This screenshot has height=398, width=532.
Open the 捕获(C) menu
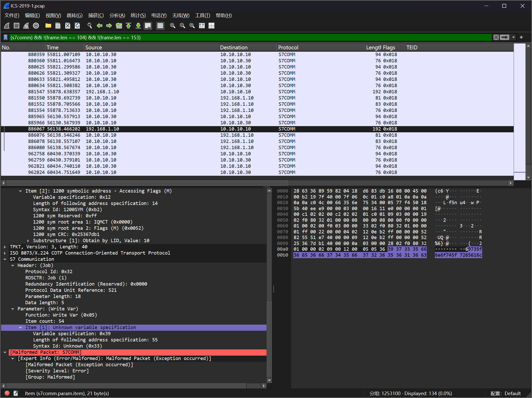pos(96,16)
